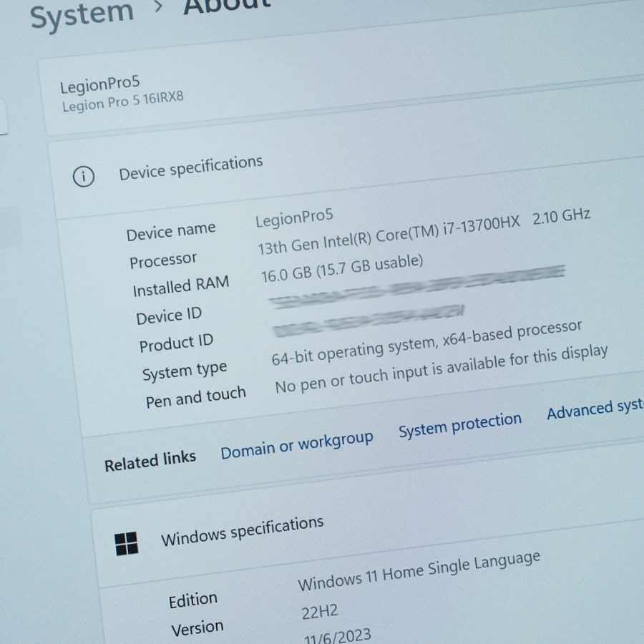Viewport: 644px width, 644px height.
Task: Select the 22H2 version value
Action: point(320,612)
